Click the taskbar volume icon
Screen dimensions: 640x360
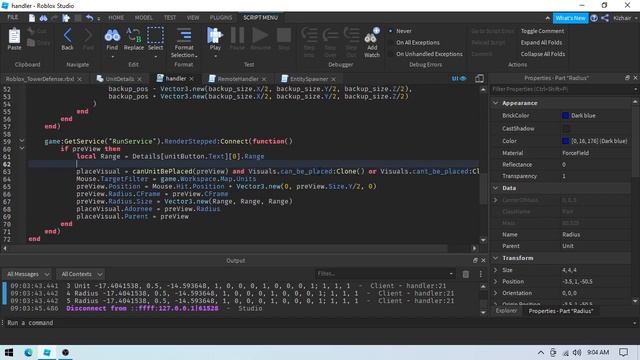pos(577,352)
